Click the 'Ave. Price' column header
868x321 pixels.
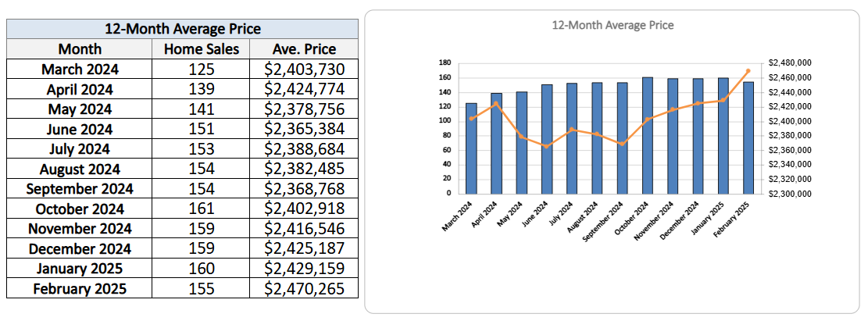[x=304, y=48]
